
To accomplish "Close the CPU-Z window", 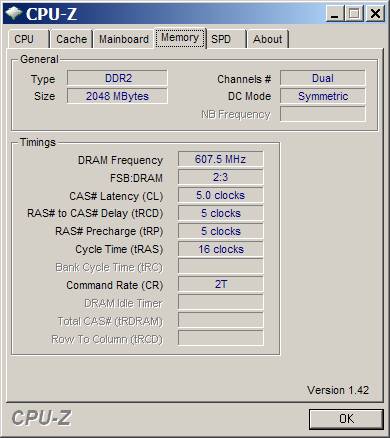I will 375,14.
